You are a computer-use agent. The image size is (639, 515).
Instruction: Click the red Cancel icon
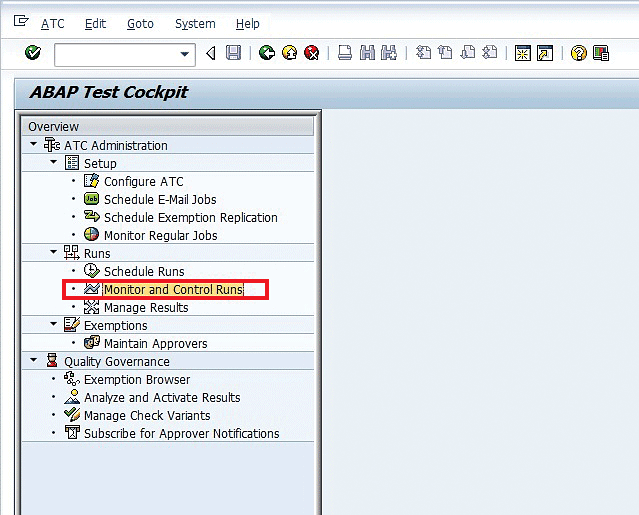pos(312,53)
